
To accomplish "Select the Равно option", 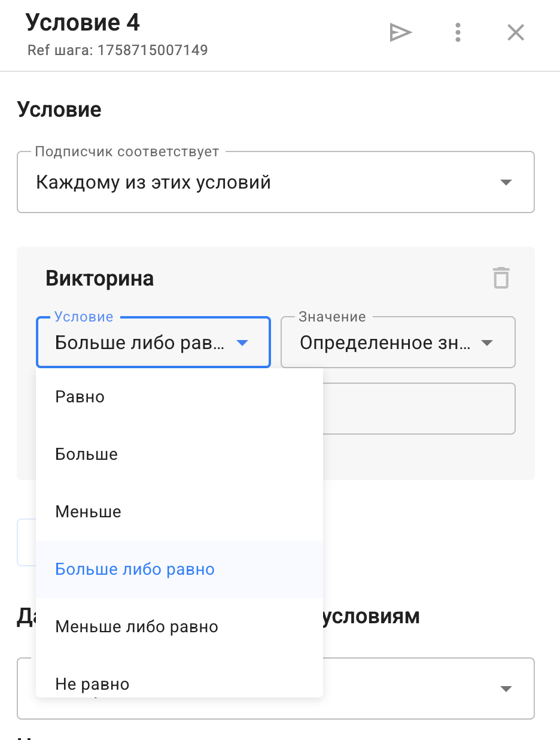I will pos(80,397).
